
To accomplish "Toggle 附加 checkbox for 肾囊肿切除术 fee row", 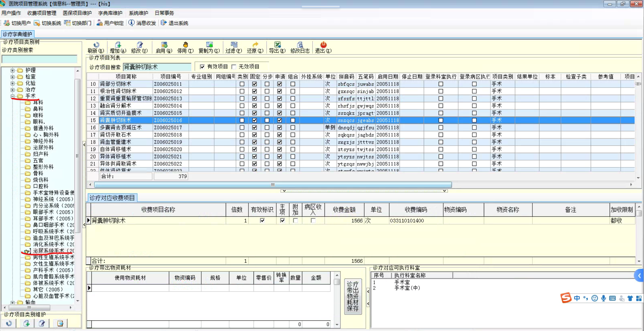I will pos(295,220).
